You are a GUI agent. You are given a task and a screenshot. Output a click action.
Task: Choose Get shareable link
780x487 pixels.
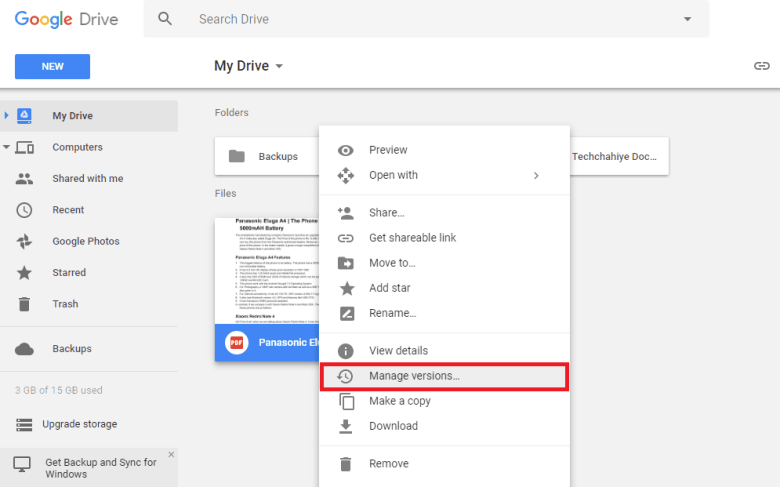click(412, 238)
